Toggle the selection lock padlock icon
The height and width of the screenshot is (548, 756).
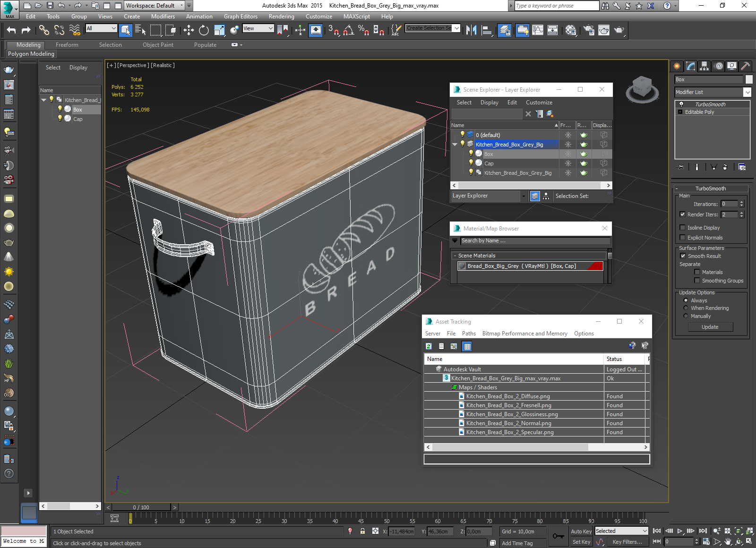point(362,531)
